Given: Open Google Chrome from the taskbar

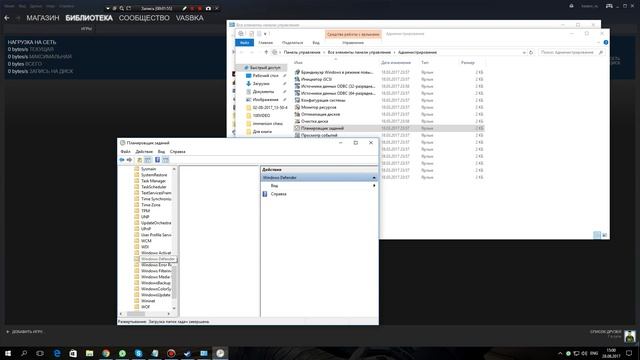Looking at the screenshot, I should point(106,353).
